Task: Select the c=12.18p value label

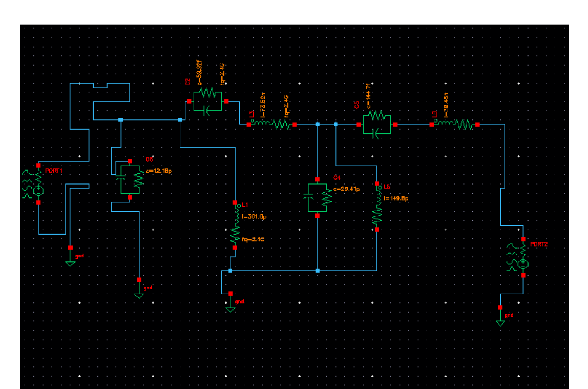Action: tap(159, 171)
